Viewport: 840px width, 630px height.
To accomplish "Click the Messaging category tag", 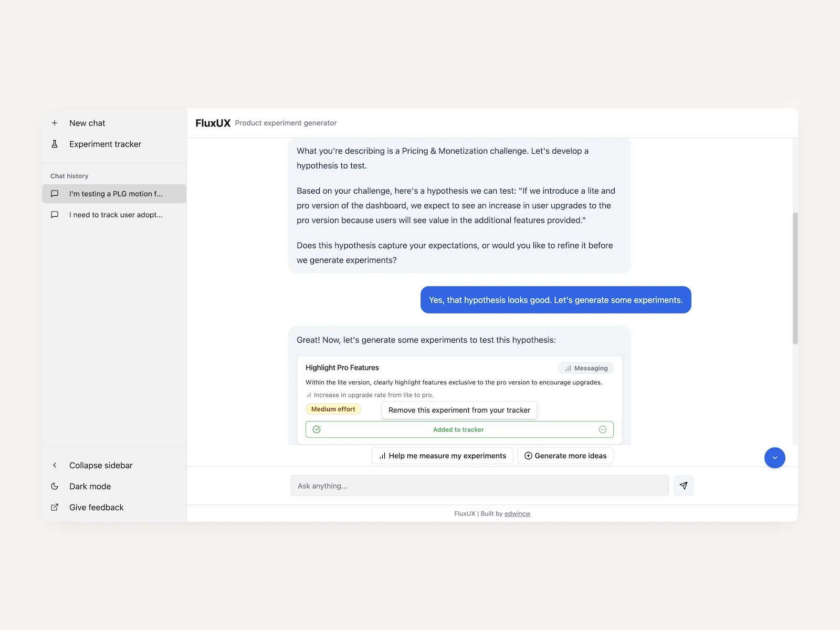I will (586, 368).
